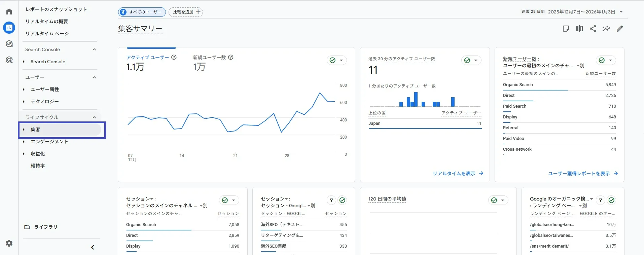The image size is (644, 255).
Task: Share this report icon
Action: (593, 29)
